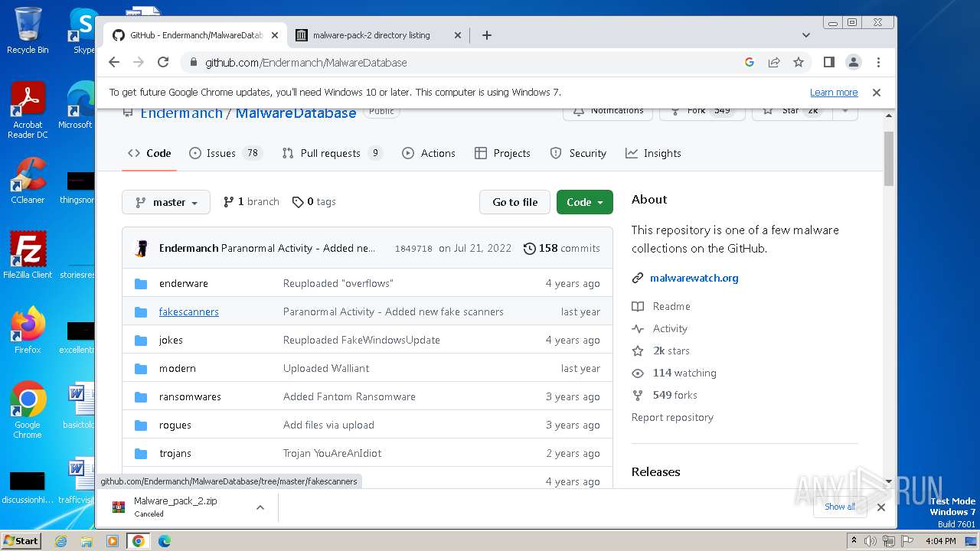This screenshot has width=980, height=551.
Task: Open the Issues tab with 78 issues
Action: tap(225, 153)
